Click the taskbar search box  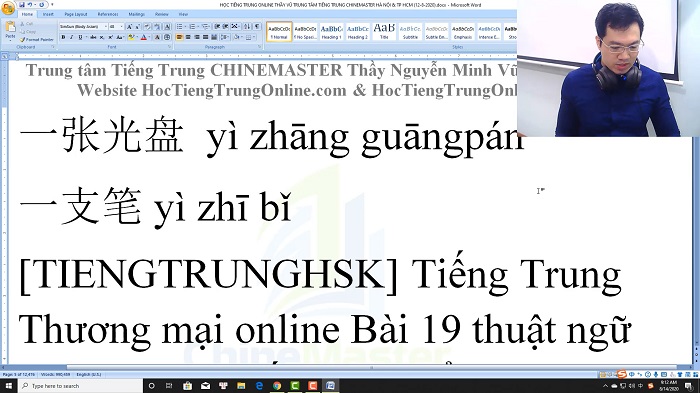tap(80, 386)
